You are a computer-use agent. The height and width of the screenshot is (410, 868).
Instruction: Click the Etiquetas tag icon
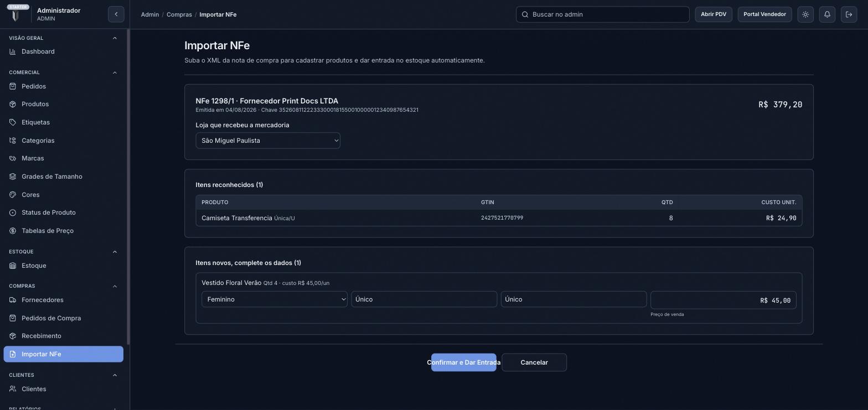tap(13, 122)
